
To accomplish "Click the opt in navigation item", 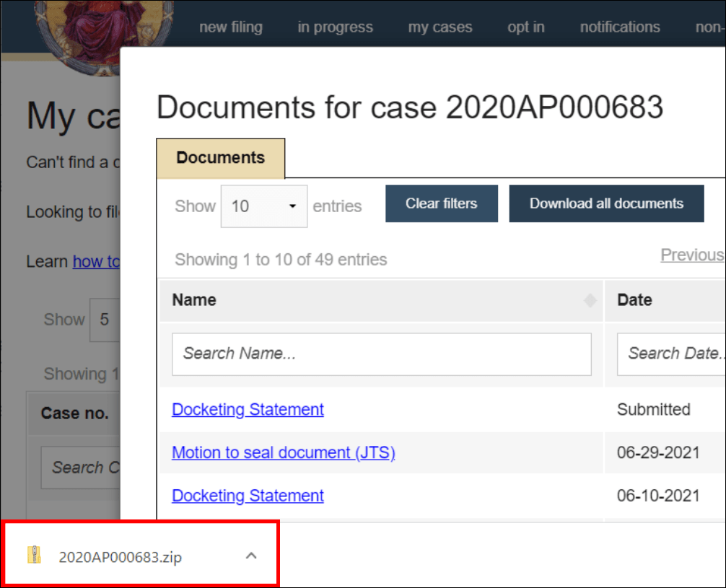I will pos(525,27).
